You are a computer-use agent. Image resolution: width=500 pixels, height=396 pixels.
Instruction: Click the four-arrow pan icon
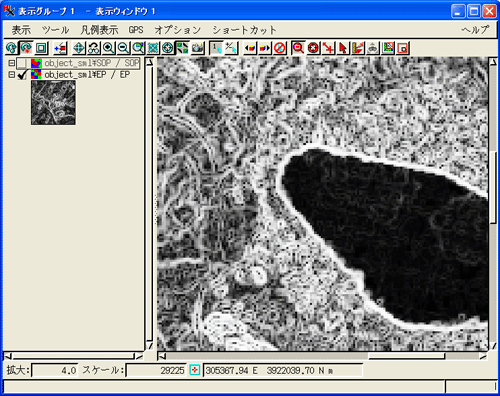click(79, 48)
